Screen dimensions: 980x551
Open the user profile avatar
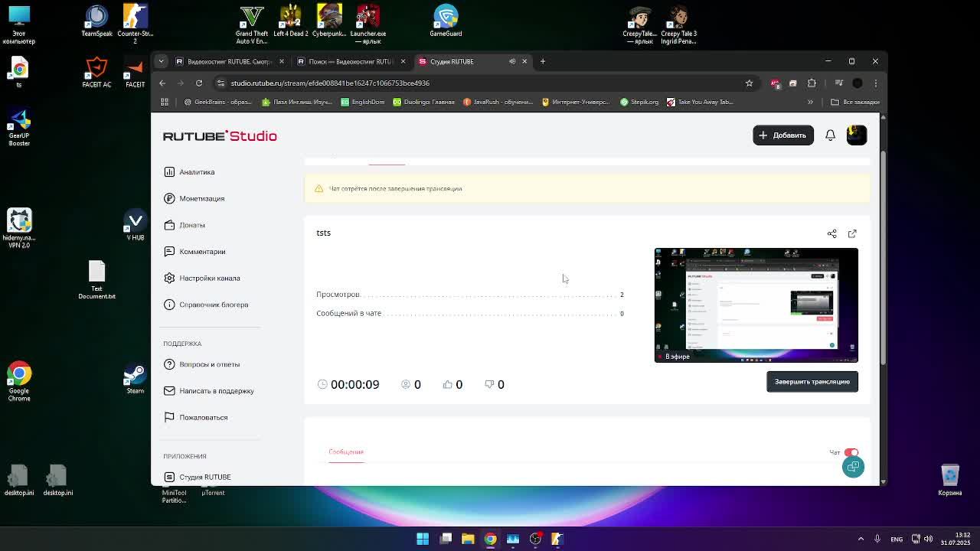click(x=857, y=135)
